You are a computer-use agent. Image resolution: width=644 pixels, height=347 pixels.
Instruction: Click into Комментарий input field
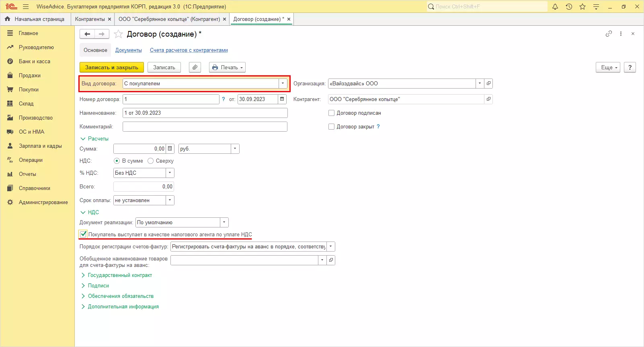(x=205, y=127)
